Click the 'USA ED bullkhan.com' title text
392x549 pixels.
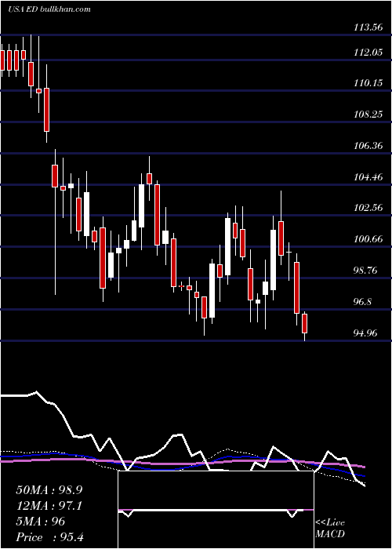pos(49,9)
